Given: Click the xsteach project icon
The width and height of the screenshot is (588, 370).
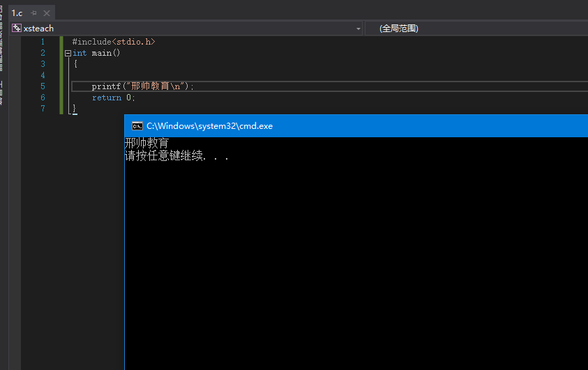Looking at the screenshot, I should [x=16, y=29].
